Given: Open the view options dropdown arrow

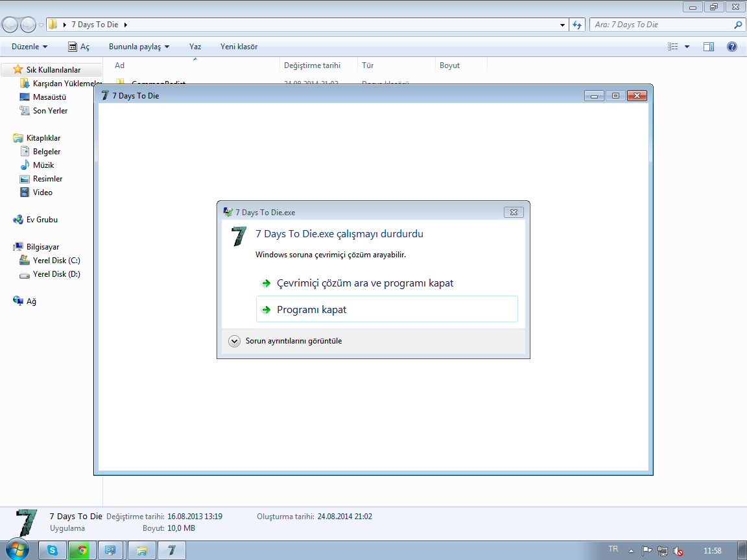Looking at the screenshot, I should (687, 47).
